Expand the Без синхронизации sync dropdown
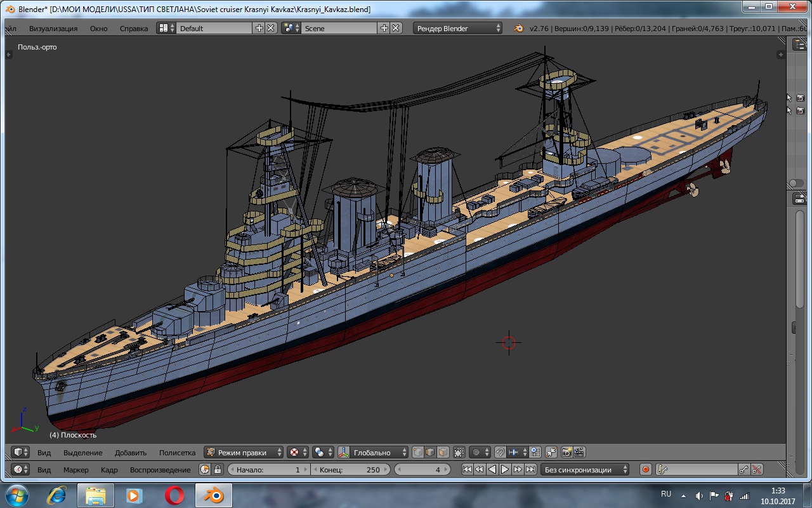This screenshot has width=812, height=508. (x=585, y=470)
